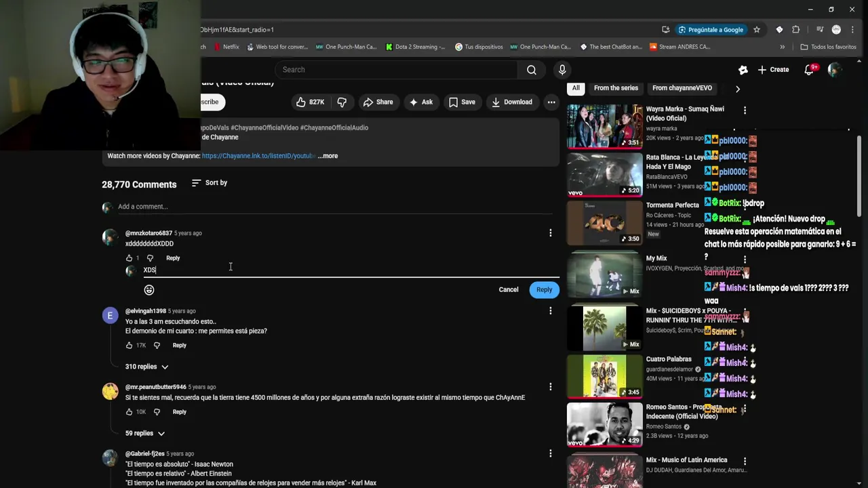
Task: Focus the YouTube search field
Action: click(397, 70)
